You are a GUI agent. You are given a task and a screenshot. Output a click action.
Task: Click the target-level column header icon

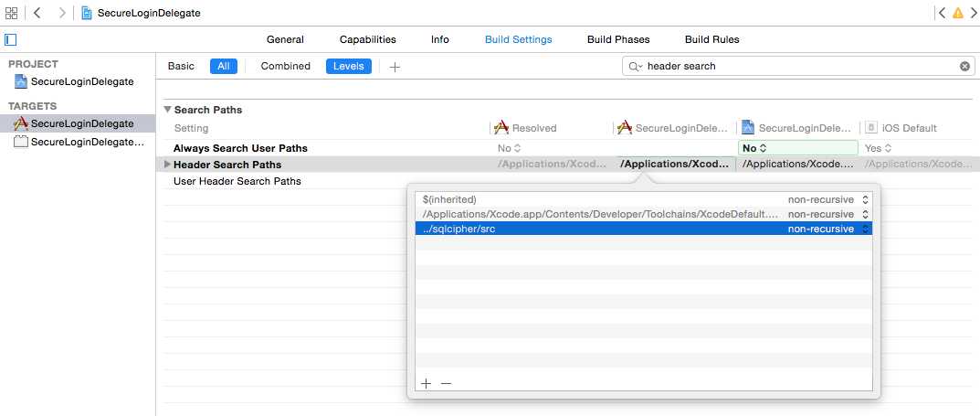click(x=625, y=128)
